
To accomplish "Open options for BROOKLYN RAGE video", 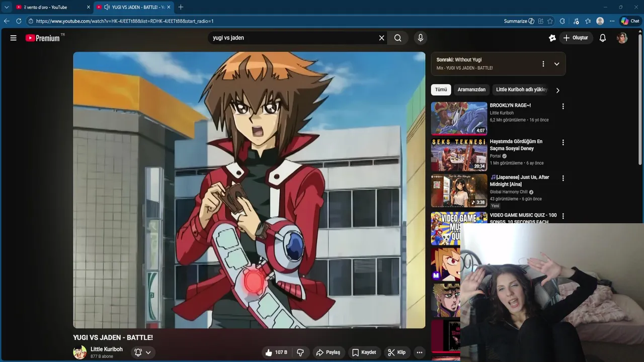I will pos(563,106).
